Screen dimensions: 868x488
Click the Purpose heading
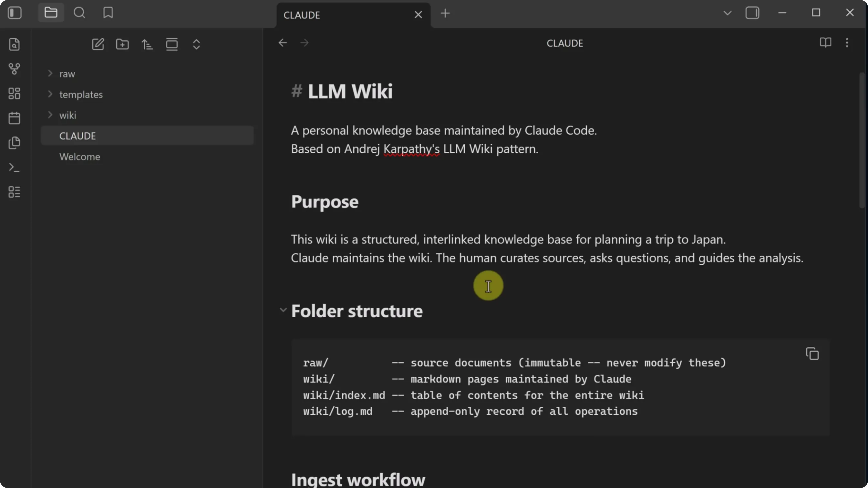point(325,202)
